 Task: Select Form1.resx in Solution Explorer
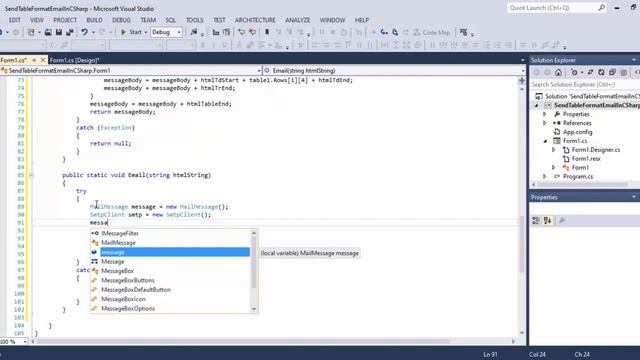pyautogui.click(x=586, y=159)
